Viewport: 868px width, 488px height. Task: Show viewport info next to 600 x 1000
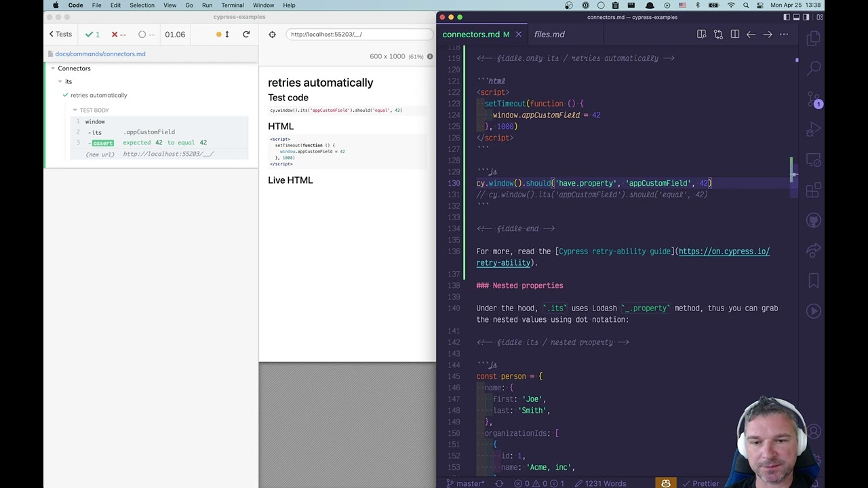click(x=430, y=56)
